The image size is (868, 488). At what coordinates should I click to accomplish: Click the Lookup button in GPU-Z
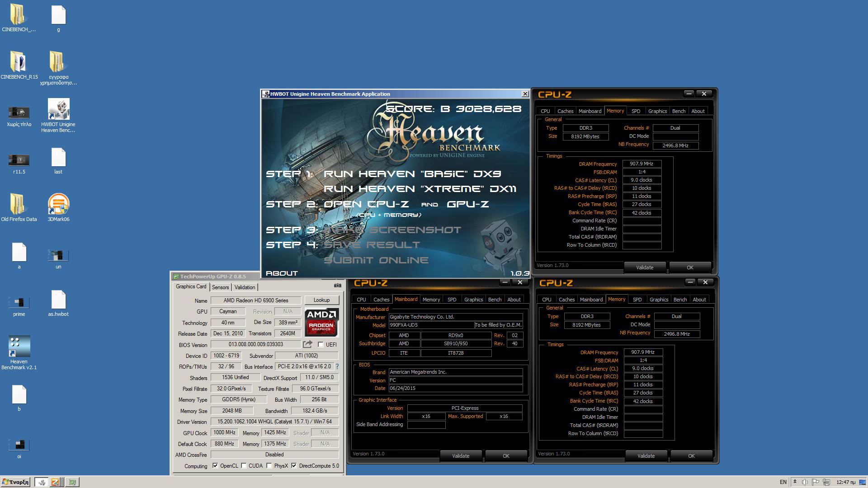coord(321,300)
